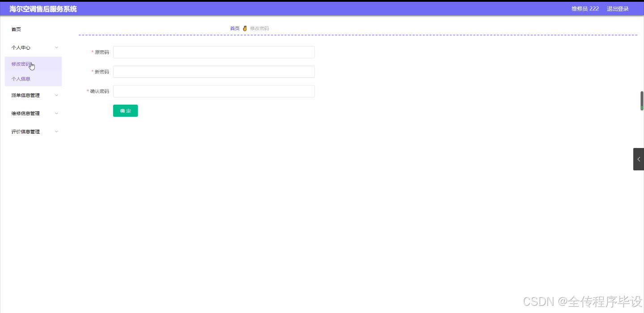Click the 首页 breadcrumb link
Image resolution: width=644 pixels, height=313 pixels.
(235, 28)
